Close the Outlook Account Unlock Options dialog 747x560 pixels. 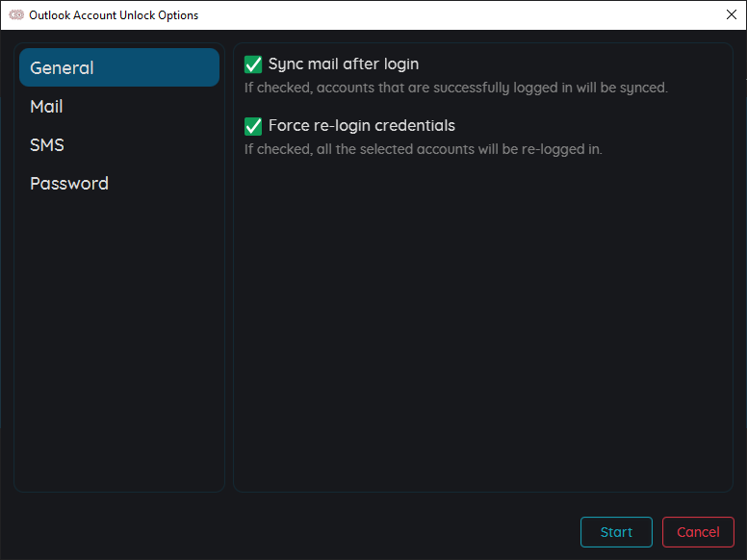[x=732, y=14]
